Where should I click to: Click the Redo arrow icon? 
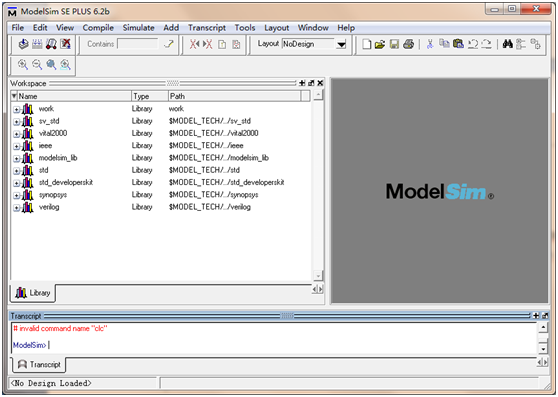click(486, 44)
